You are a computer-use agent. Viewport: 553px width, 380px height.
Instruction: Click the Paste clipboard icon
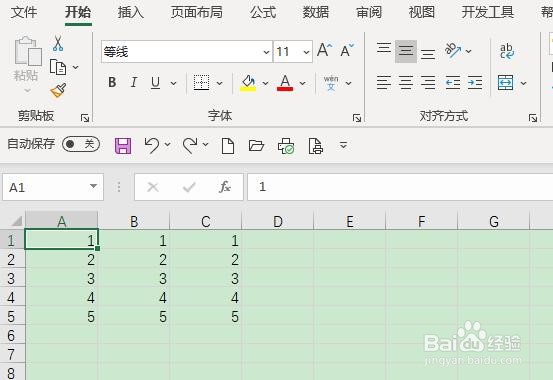28,52
